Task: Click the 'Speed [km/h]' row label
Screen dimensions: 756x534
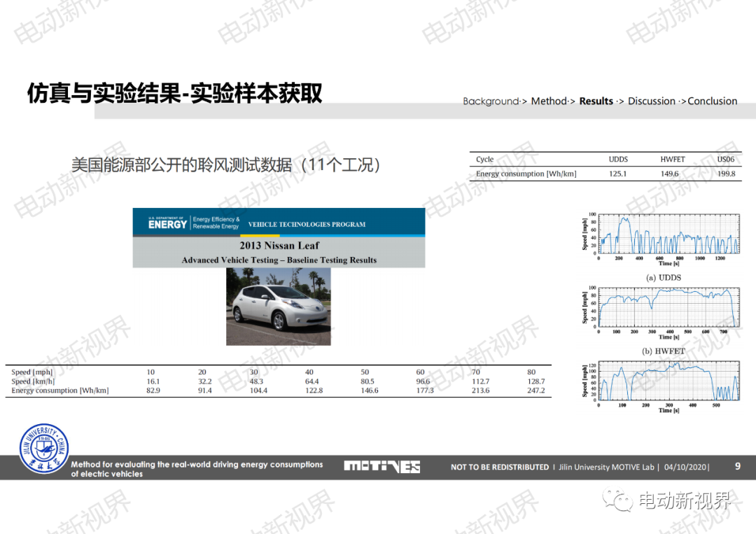Action: coord(33,381)
